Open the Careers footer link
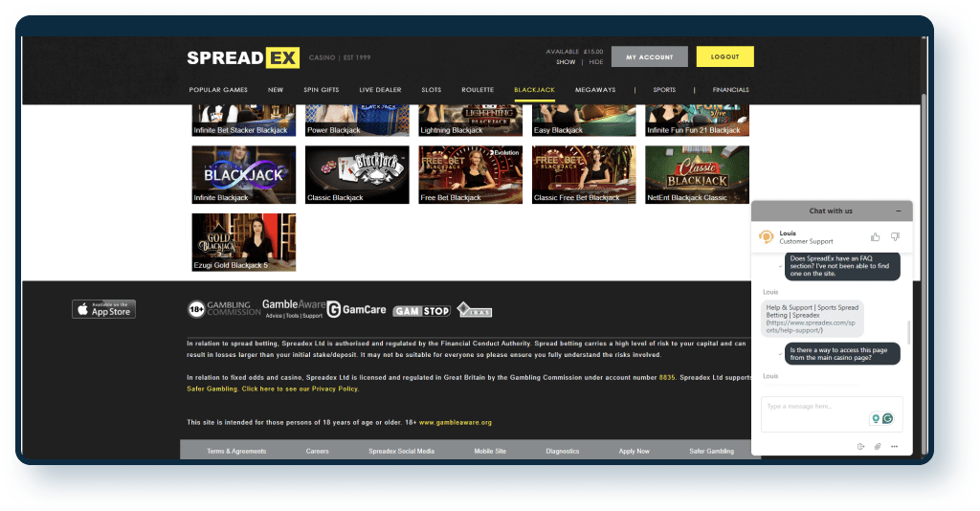This screenshot has height=511, width=980. [x=318, y=451]
